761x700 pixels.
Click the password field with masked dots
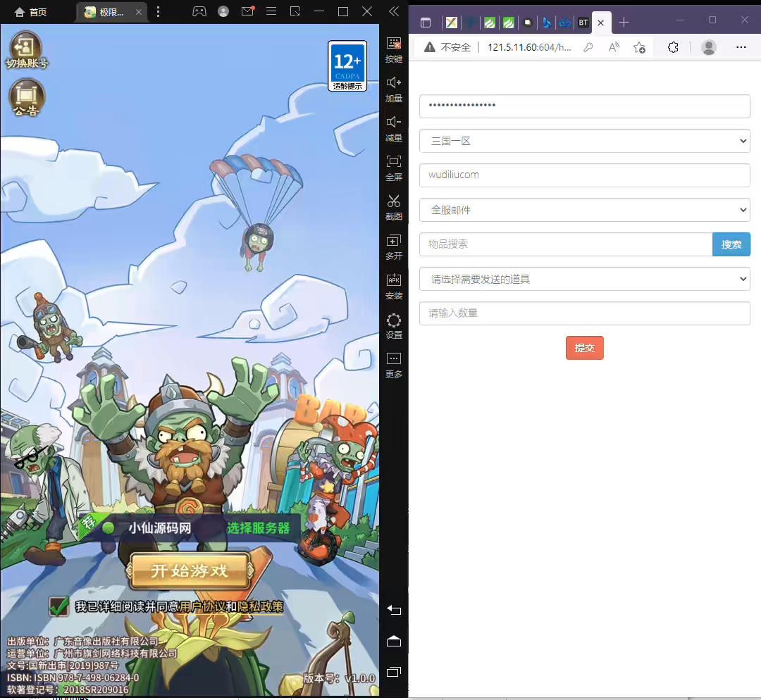[x=584, y=106]
